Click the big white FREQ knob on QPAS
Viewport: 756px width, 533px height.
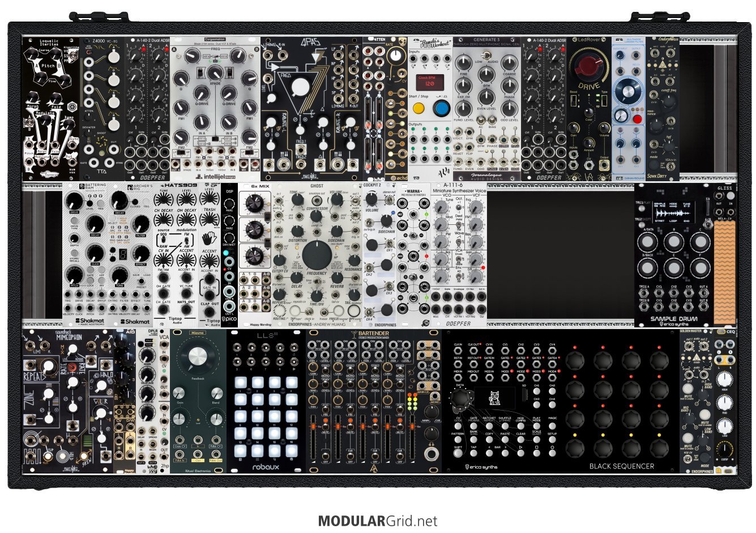pyautogui.click(x=301, y=87)
